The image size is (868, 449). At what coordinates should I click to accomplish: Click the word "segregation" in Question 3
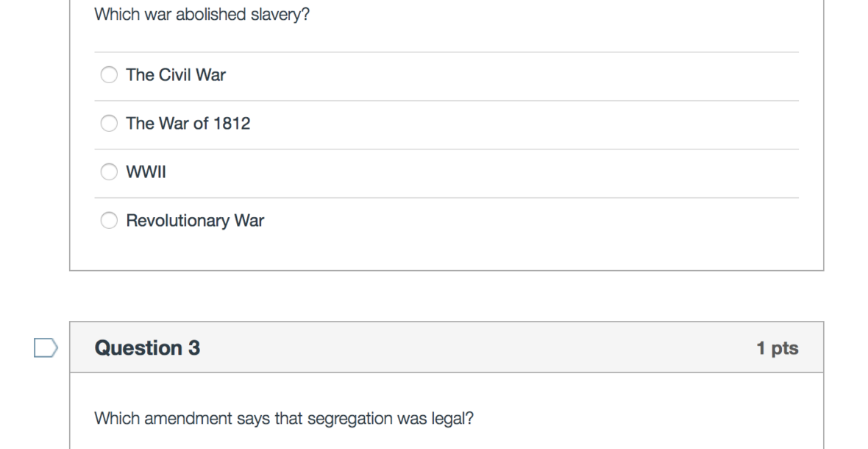point(344,419)
